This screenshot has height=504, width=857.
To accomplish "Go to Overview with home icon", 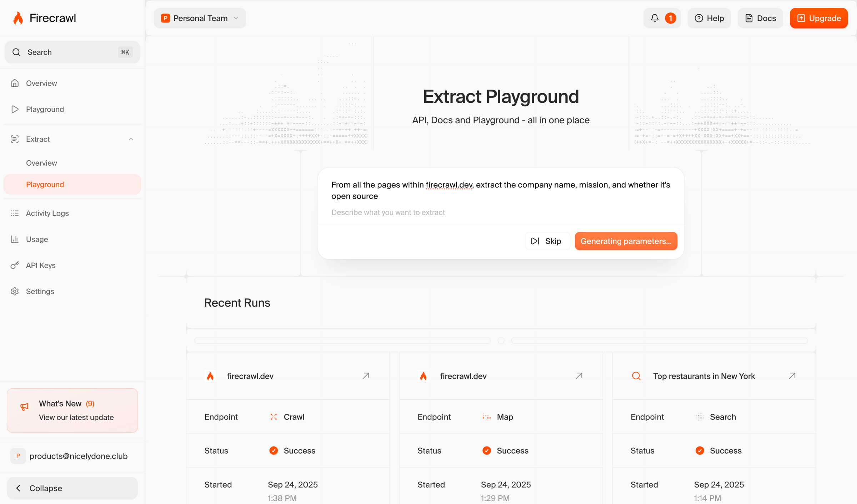I will (15, 83).
